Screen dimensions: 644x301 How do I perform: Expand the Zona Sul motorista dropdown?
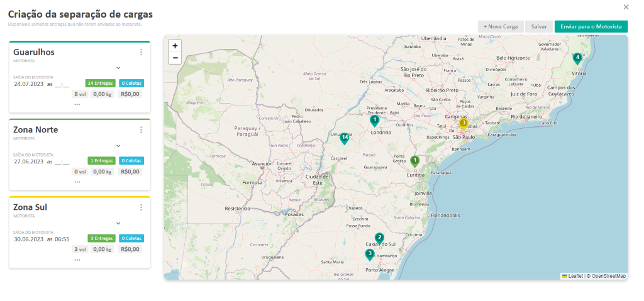click(x=118, y=222)
